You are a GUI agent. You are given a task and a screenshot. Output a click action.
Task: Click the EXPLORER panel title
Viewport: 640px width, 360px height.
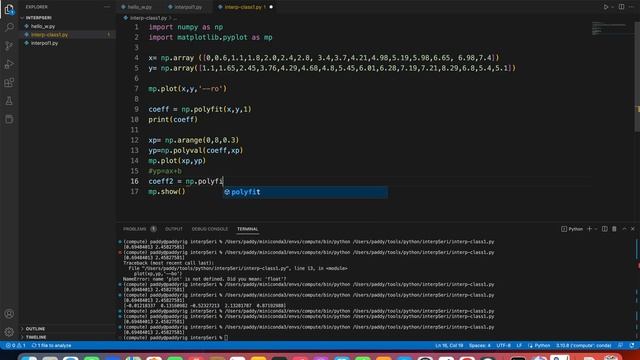[x=37, y=7]
